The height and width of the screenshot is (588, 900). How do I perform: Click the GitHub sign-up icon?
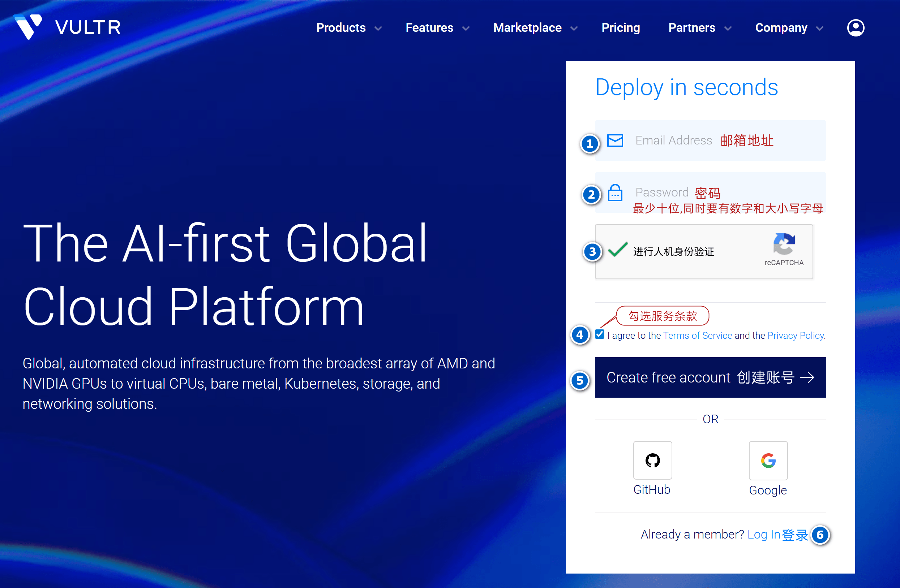click(652, 460)
